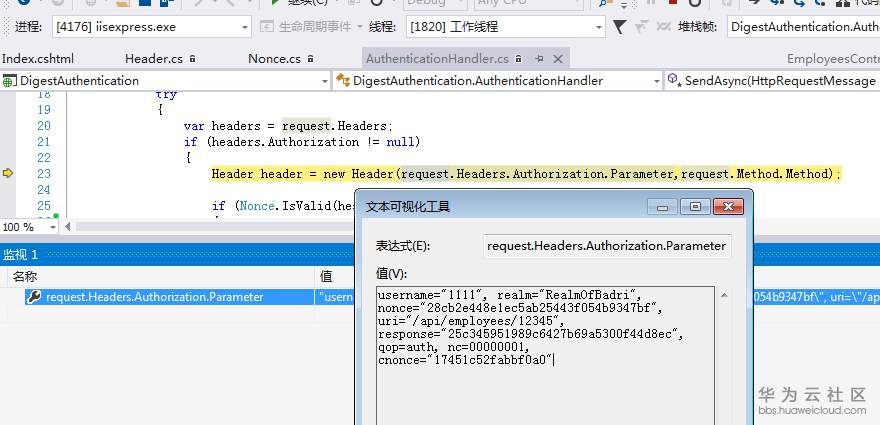Click line number 21 in the margin
Screen dimensions: 880x425
coord(44,142)
